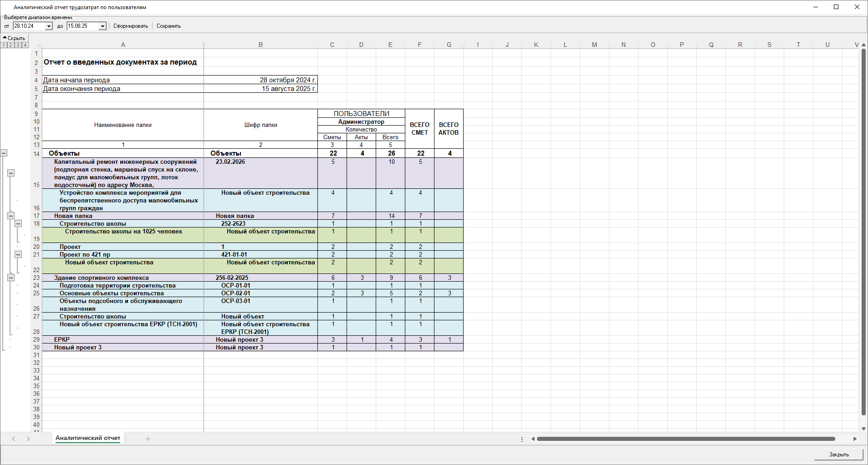Collapse the Объекты group at row 14
868x465 pixels.
pyautogui.click(x=4, y=153)
